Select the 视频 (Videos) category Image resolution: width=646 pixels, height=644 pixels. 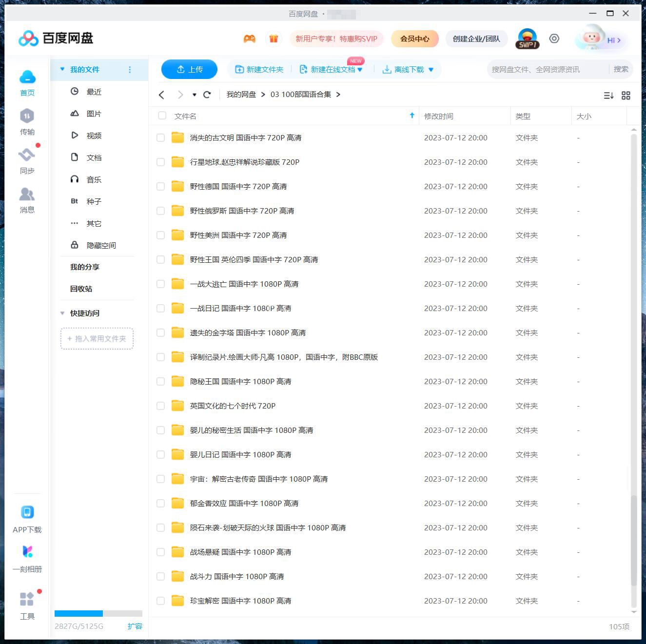(94, 136)
